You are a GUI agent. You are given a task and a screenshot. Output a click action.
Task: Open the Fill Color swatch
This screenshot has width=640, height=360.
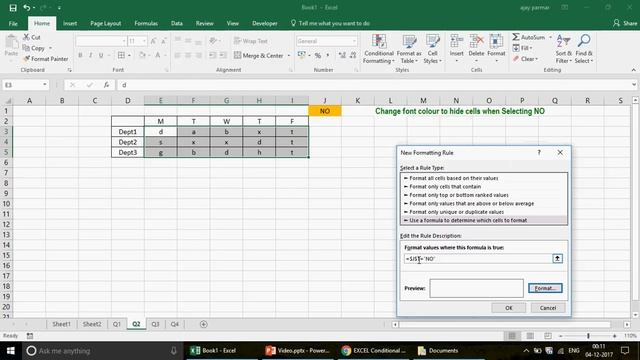142,56
